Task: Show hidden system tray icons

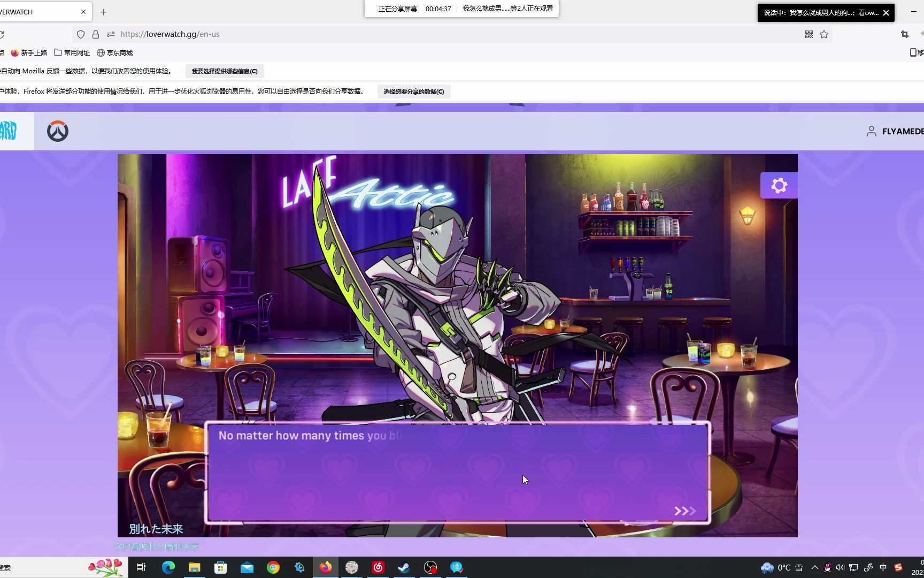Action: pos(815,567)
